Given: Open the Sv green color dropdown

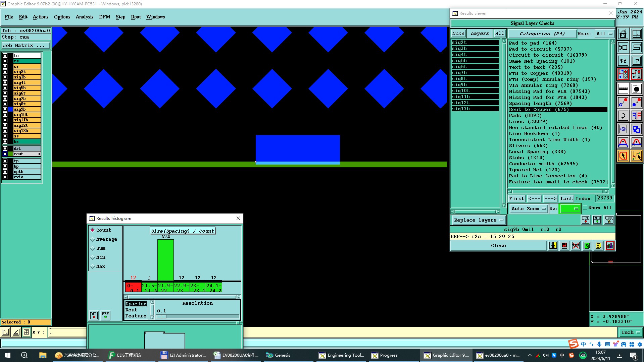Looking at the screenshot, I should [570, 208].
